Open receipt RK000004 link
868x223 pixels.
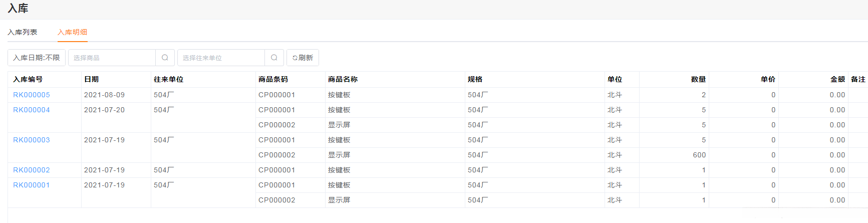(32, 110)
